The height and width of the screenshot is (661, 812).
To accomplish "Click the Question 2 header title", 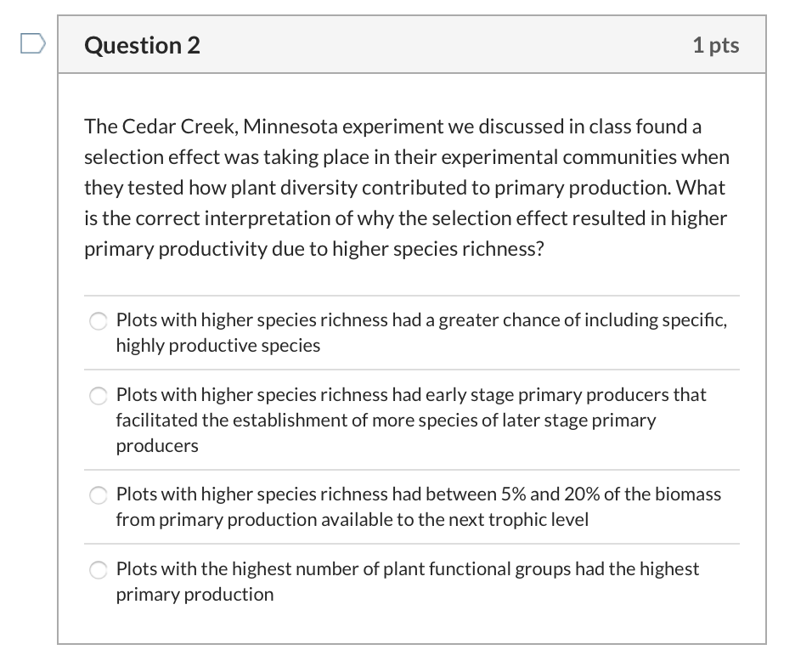I will point(142,45).
